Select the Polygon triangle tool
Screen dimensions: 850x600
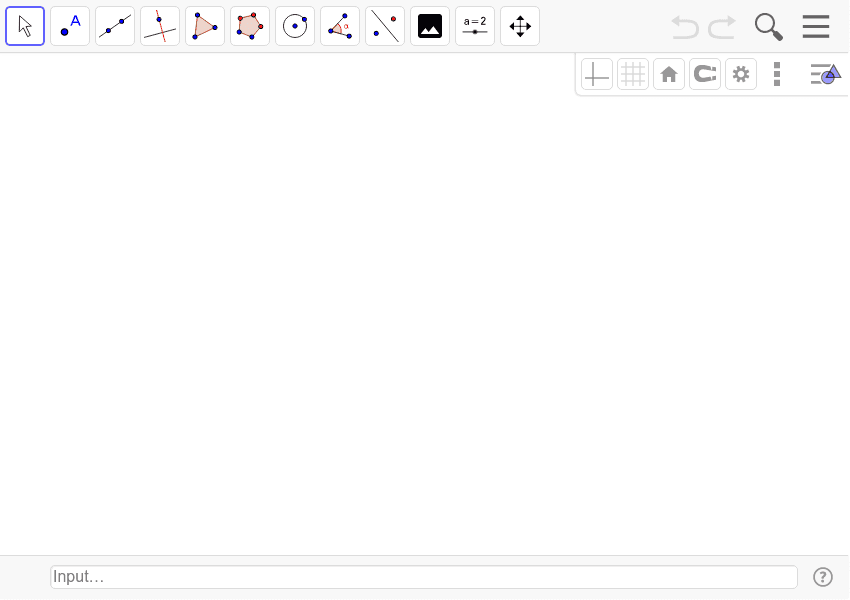205,26
